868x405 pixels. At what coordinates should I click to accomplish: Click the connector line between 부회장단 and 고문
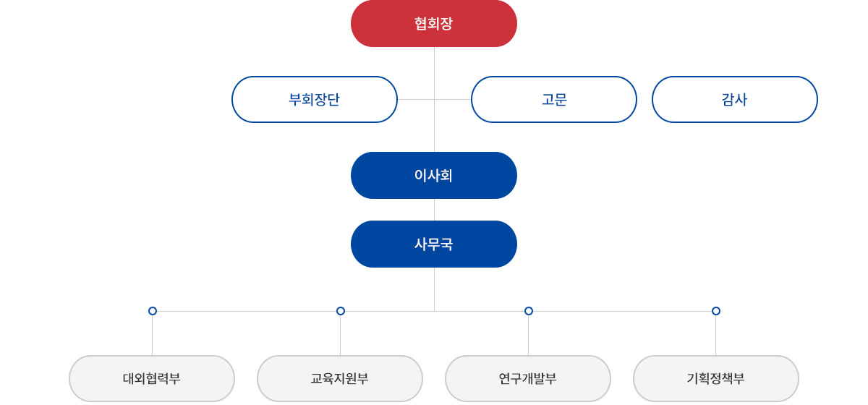tap(434, 99)
